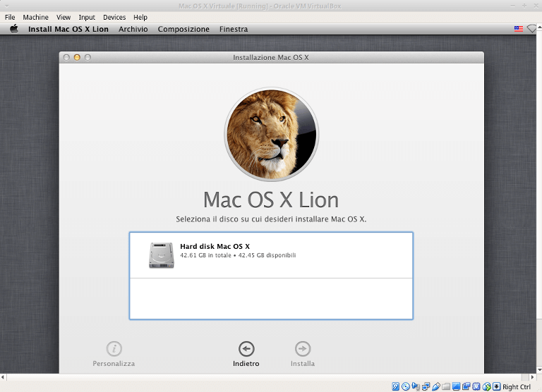The width and height of the screenshot is (542, 392).
Task: Click the mouse integration status icon
Action: 487,386
